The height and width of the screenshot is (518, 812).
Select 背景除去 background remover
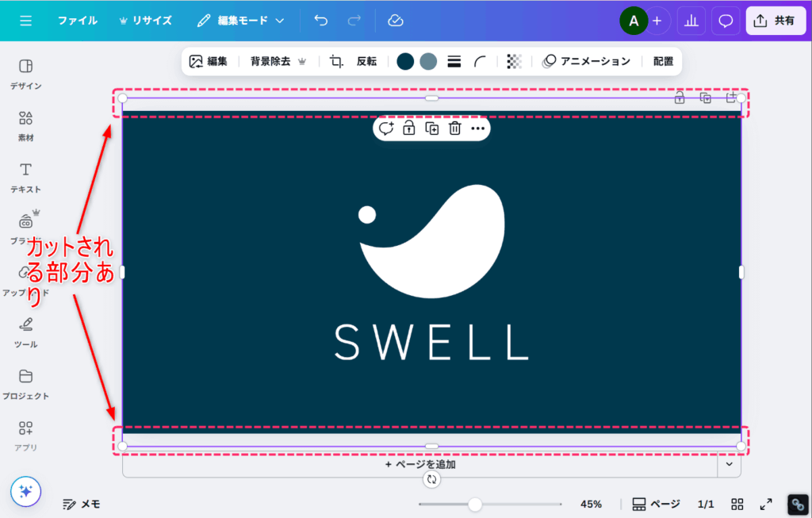[278, 62]
